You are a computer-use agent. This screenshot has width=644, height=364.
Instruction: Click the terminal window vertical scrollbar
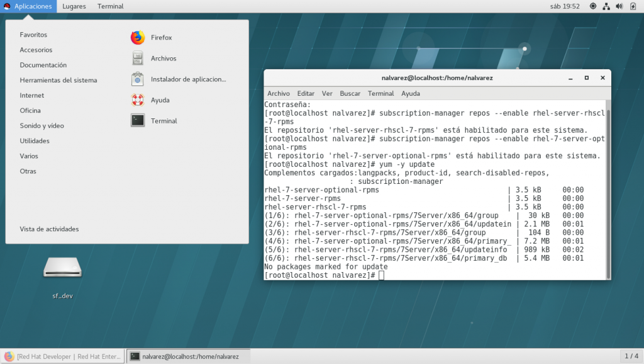pos(608,189)
